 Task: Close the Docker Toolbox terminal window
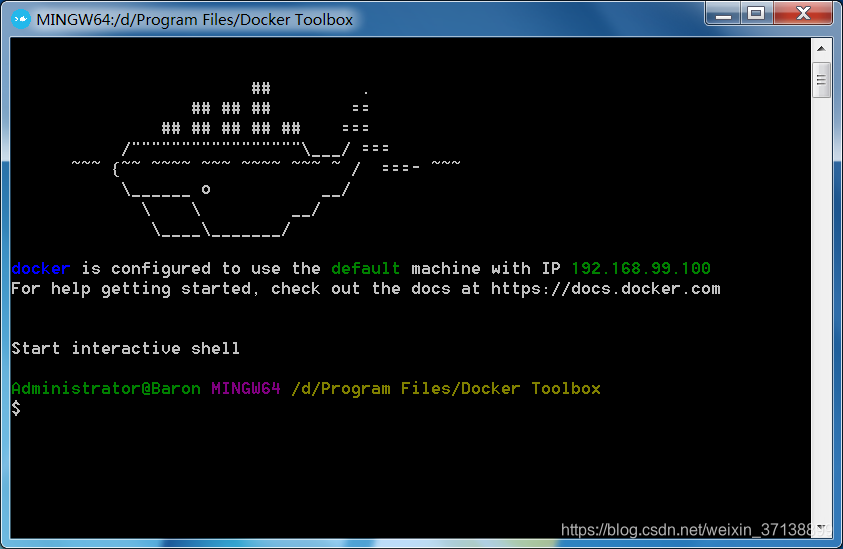coord(803,13)
